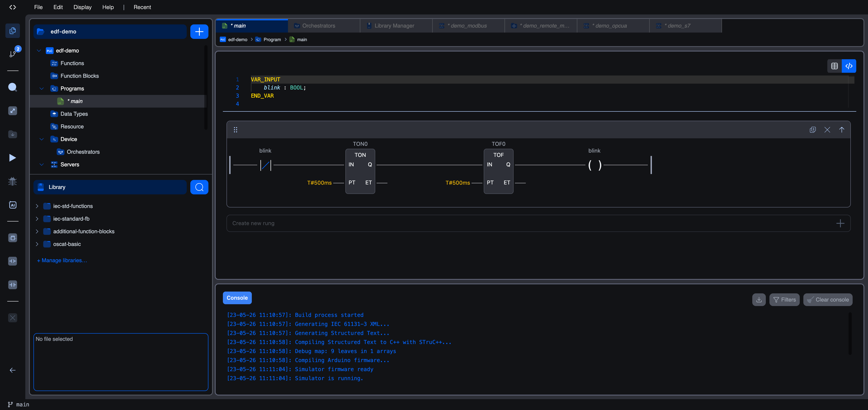Add a rung using plus icon
The image size is (868, 410).
[x=840, y=223]
